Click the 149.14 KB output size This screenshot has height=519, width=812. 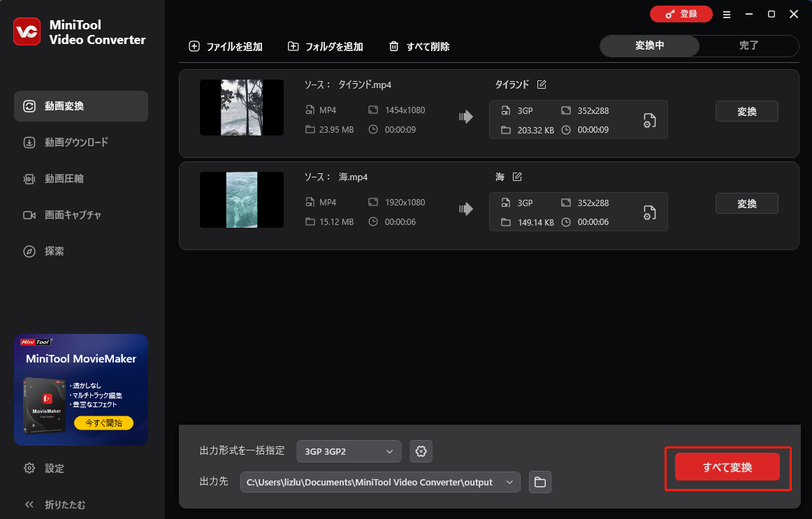click(535, 222)
